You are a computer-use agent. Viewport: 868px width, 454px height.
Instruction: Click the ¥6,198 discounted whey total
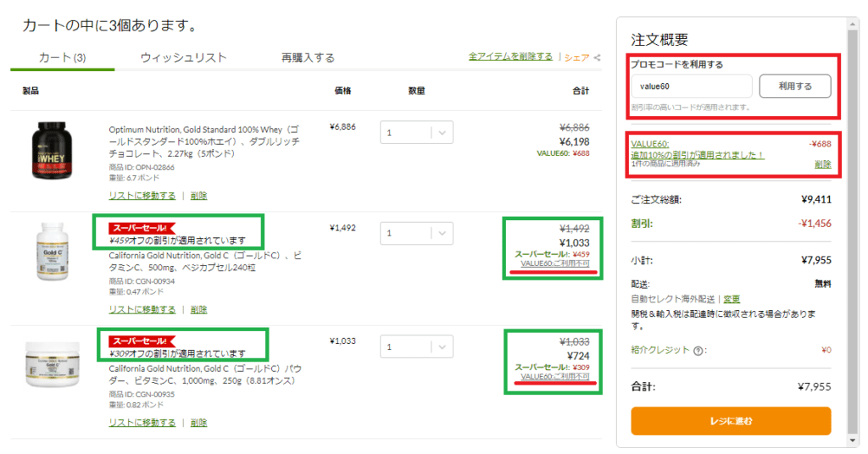[x=574, y=141]
